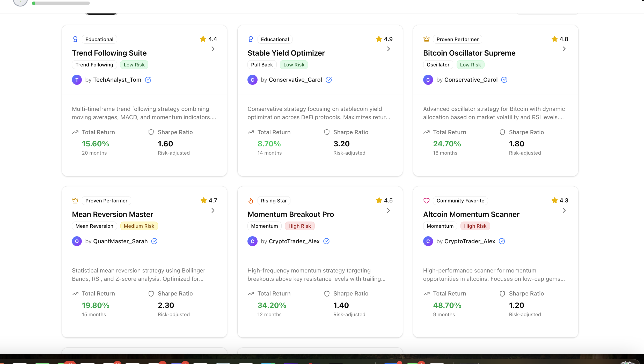
Task: Click the 24.70% total return value
Action: click(447, 144)
